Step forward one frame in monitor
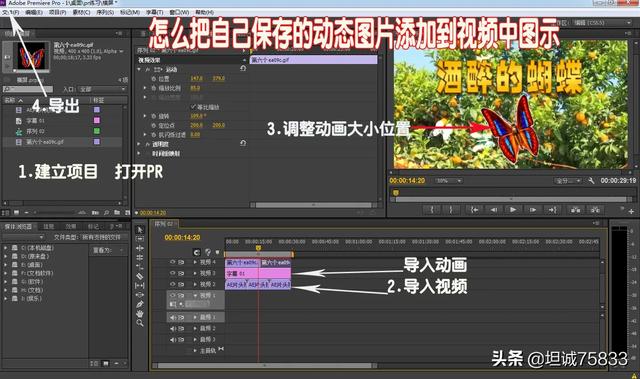The height and width of the screenshot is (379, 640). [533, 210]
